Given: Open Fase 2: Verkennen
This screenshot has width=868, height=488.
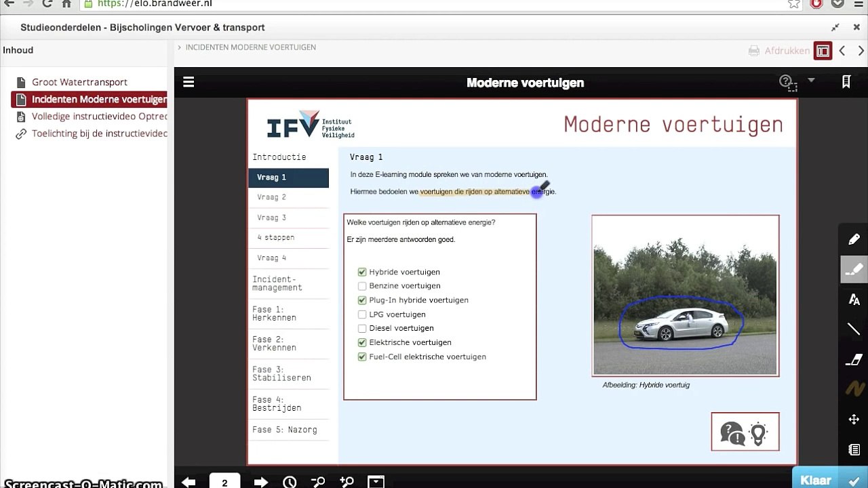Looking at the screenshot, I should (275, 344).
